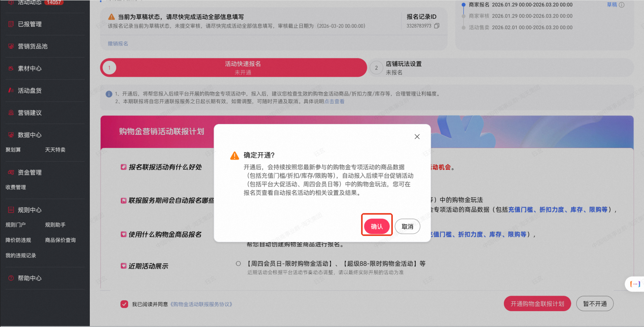Uncheck 我已阅读并同意 agreement checkbox

[x=124, y=304]
